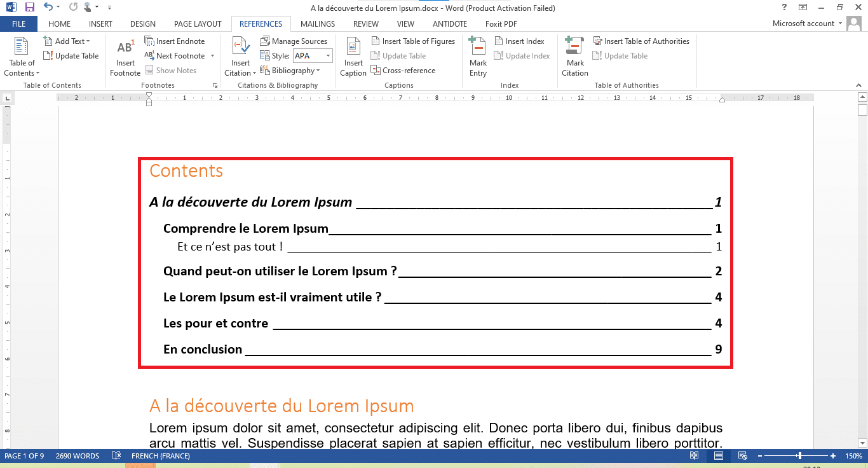Image resolution: width=868 pixels, height=468 pixels.
Task: Open Undo history dropdown arrow
Action: (58, 8)
